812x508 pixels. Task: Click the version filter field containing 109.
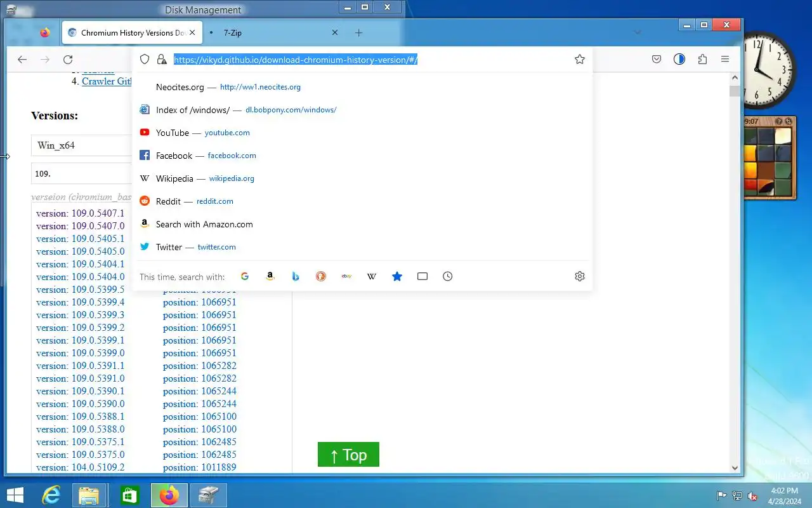coord(82,173)
